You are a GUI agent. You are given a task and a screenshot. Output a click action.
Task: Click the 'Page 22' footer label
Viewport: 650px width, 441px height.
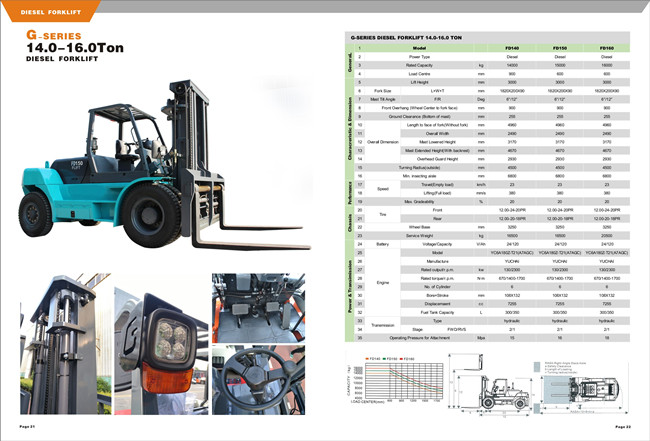[623, 426]
